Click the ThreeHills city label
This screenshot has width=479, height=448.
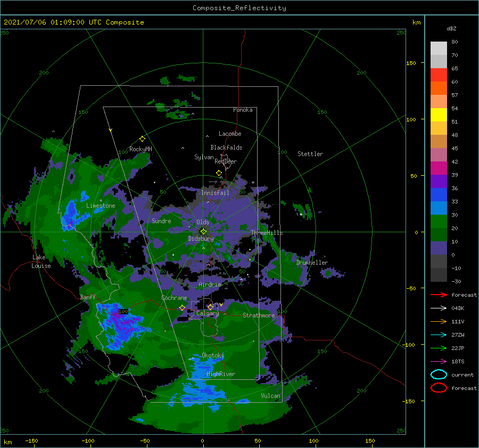point(267,233)
